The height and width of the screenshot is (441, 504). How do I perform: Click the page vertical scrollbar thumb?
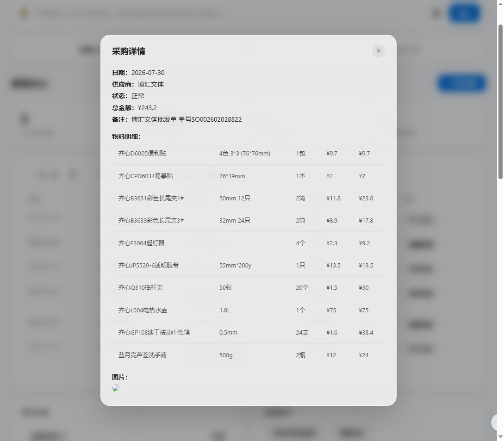tap(500, 101)
